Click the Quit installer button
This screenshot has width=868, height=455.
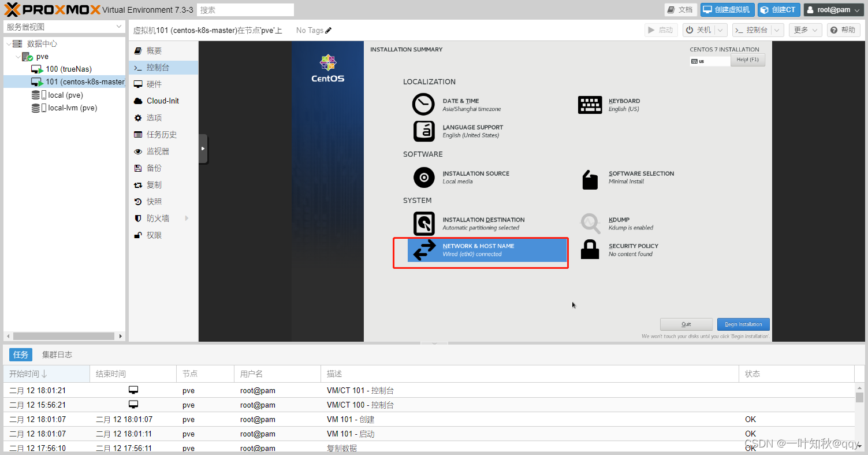(x=686, y=324)
